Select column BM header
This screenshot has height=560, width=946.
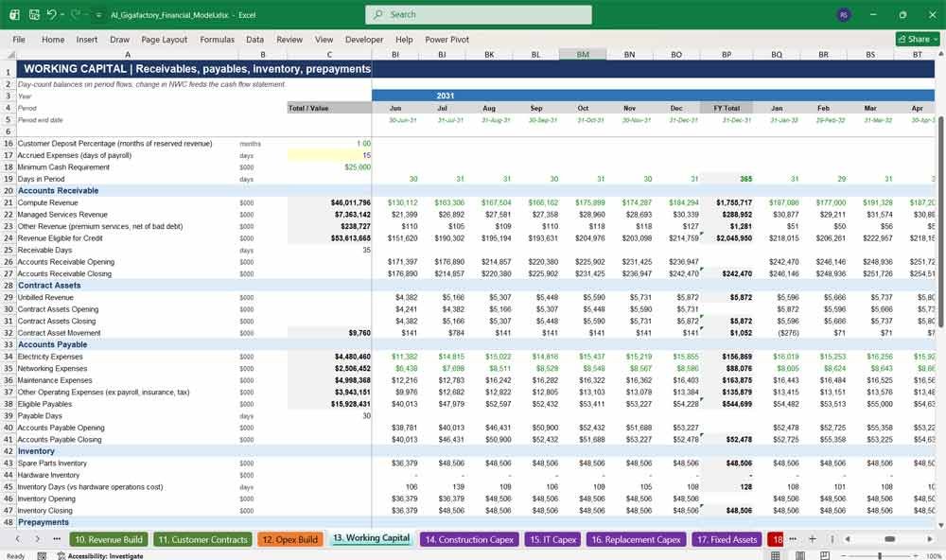coord(582,54)
